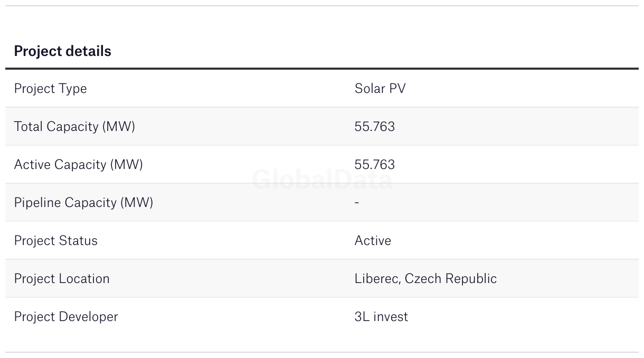Select the "Active Capacity (MW)" label
Image resolution: width=644 pixels, height=358 pixels.
pos(78,165)
